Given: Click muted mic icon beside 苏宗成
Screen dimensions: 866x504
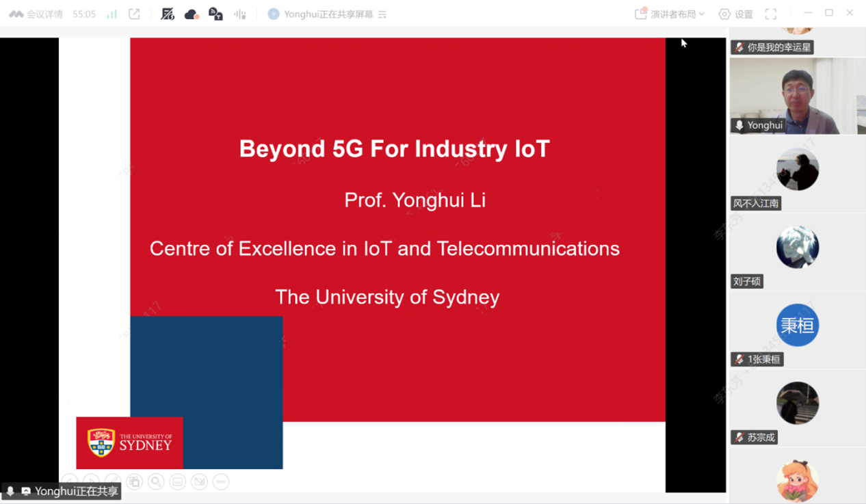Looking at the screenshot, I should click(x=739, y=438).
